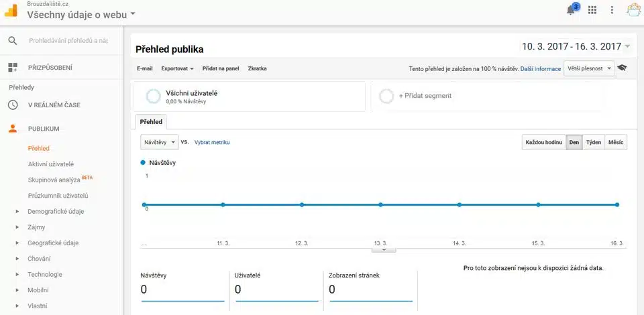The width and height of the screenshot is (644, 315).
Task: Click the Google Analytics logo
Action: (11, 10)
